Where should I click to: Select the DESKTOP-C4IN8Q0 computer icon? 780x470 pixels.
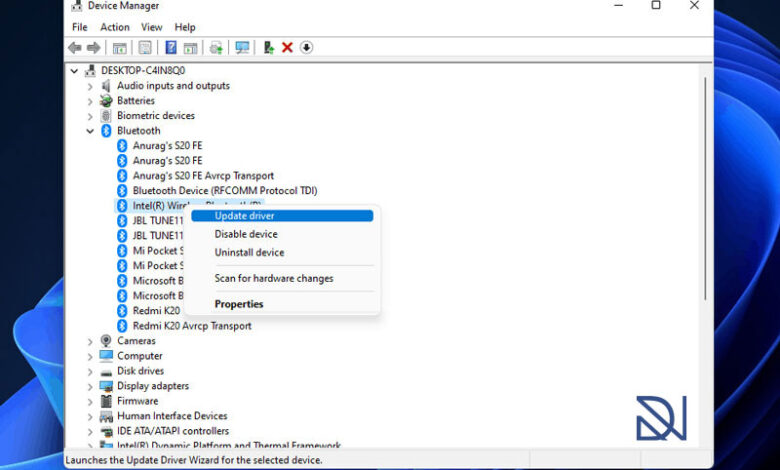click(x=91, y=71)
